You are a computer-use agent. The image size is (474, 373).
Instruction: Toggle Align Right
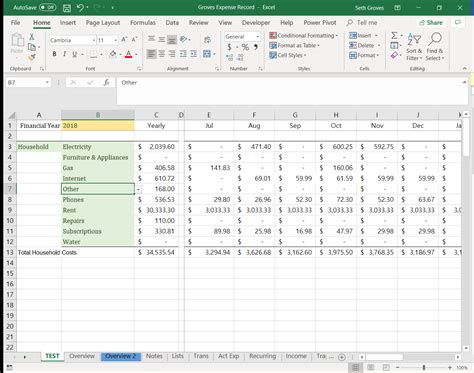click(172, 54)
